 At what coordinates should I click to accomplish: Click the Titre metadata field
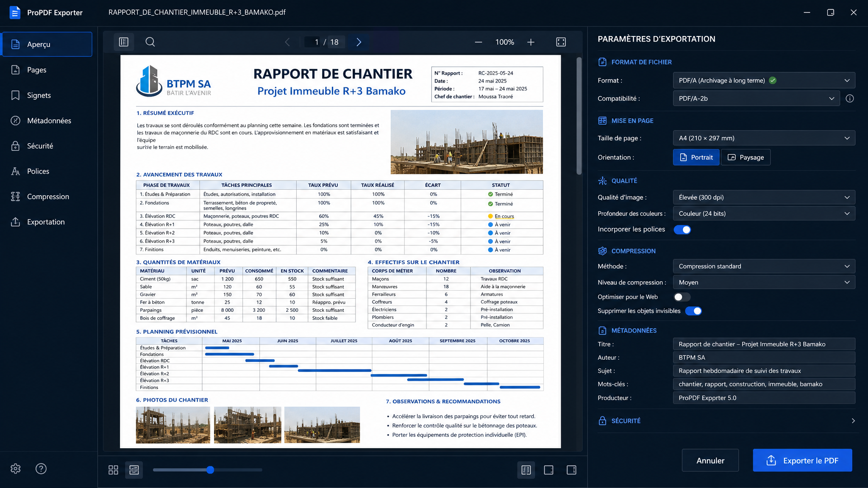(x=764, y=344)
